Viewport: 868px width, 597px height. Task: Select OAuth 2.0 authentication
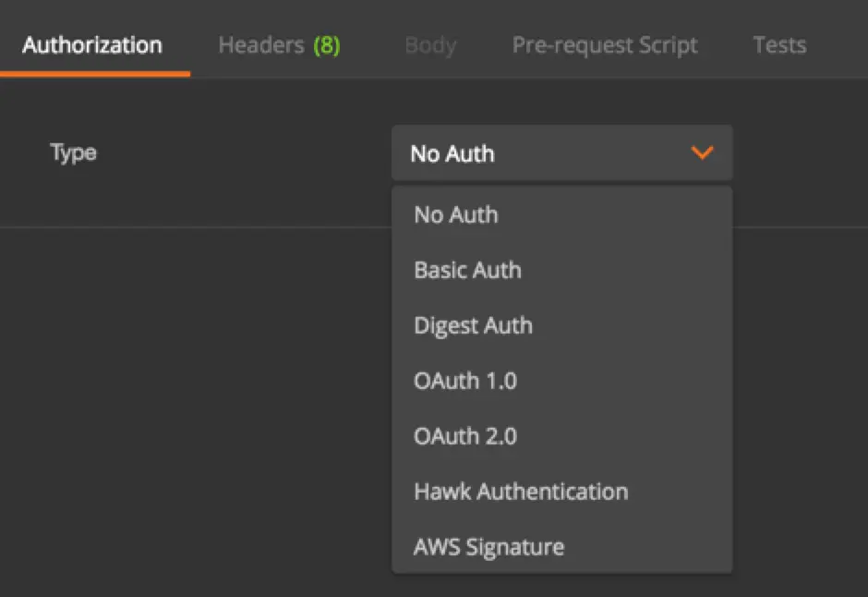pyautogui.click(x=465, y=436)
